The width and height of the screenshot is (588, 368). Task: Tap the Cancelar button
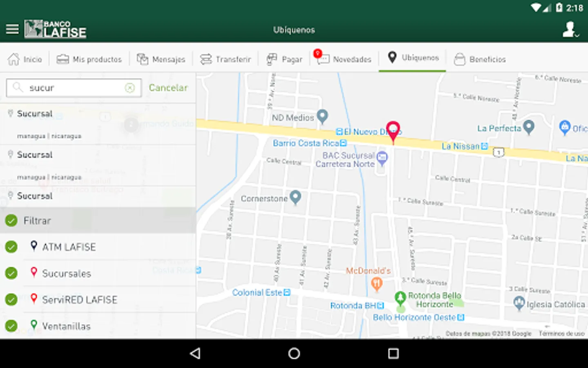pos(168,88)
